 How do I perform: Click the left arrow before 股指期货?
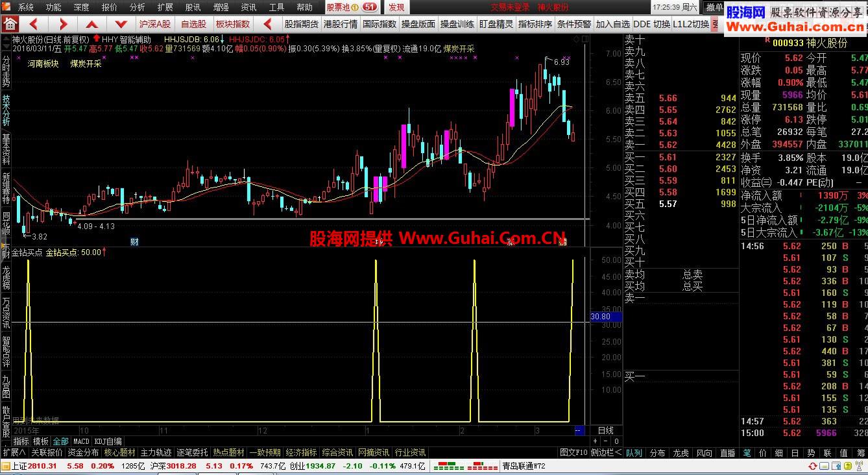coord(267,24)
